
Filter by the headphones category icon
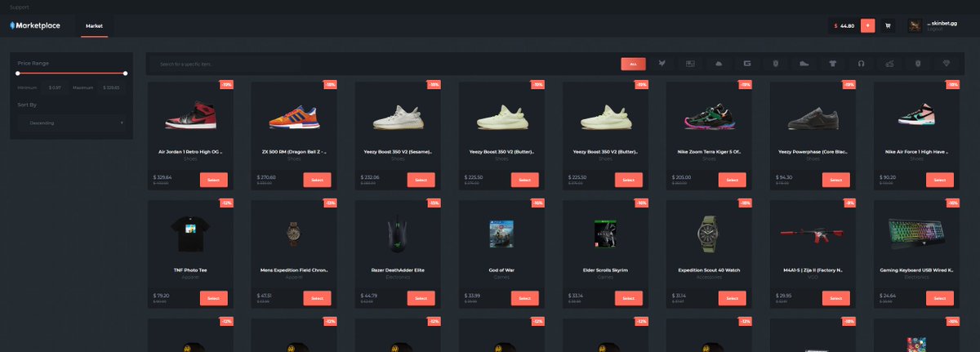(861, 63)
